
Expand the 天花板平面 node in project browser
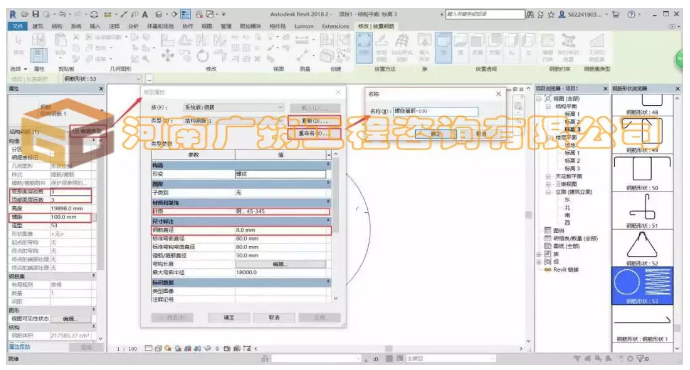[x=548, y=176]
